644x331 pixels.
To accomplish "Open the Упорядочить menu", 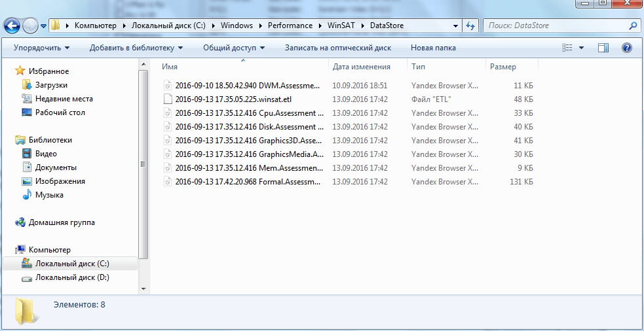I will click(x=41, y=48).
